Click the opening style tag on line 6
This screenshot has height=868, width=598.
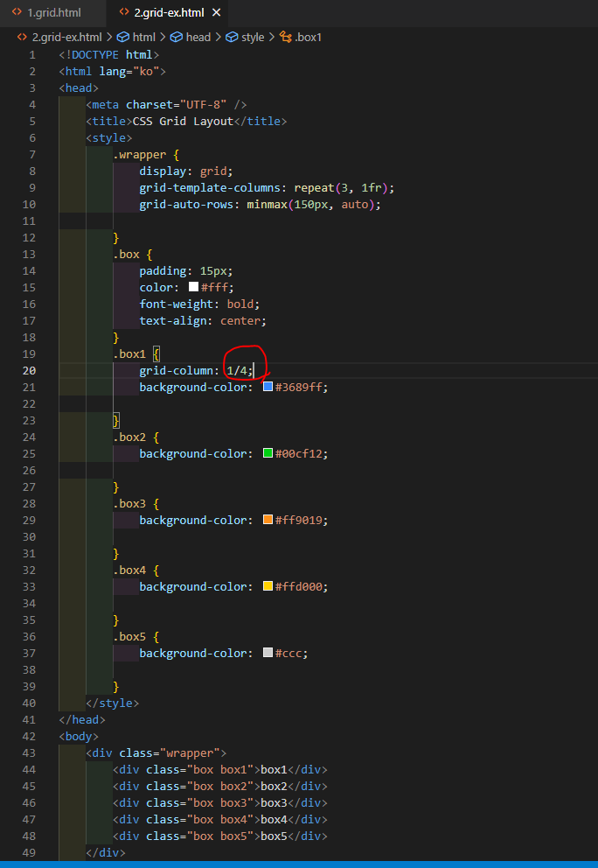109,138
